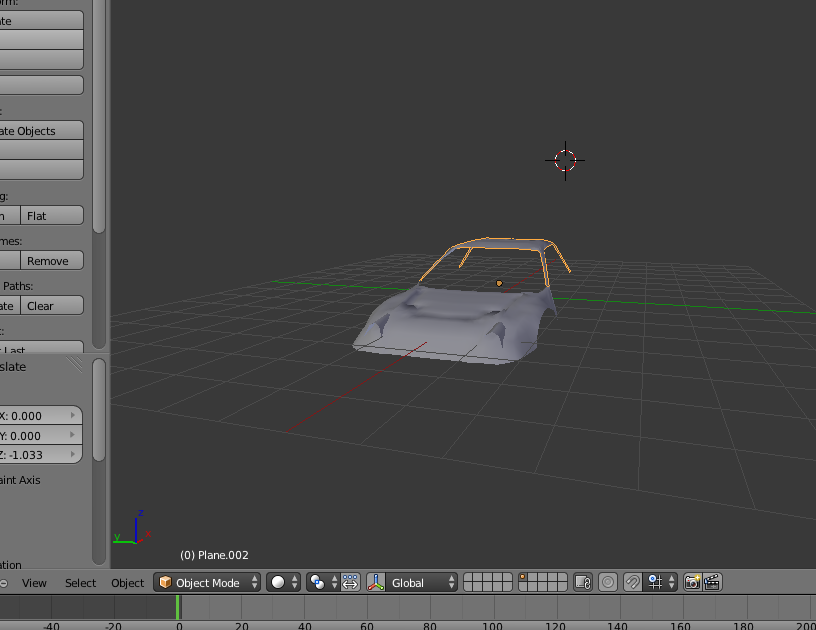
Task: Click the 3D cursor crosshair in viewport
Action: point(565,160)
